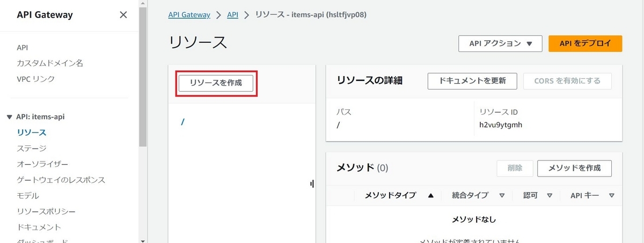
Task: Open カスタムドメイン名 in the sidebar
Action: tap(50, 63)
